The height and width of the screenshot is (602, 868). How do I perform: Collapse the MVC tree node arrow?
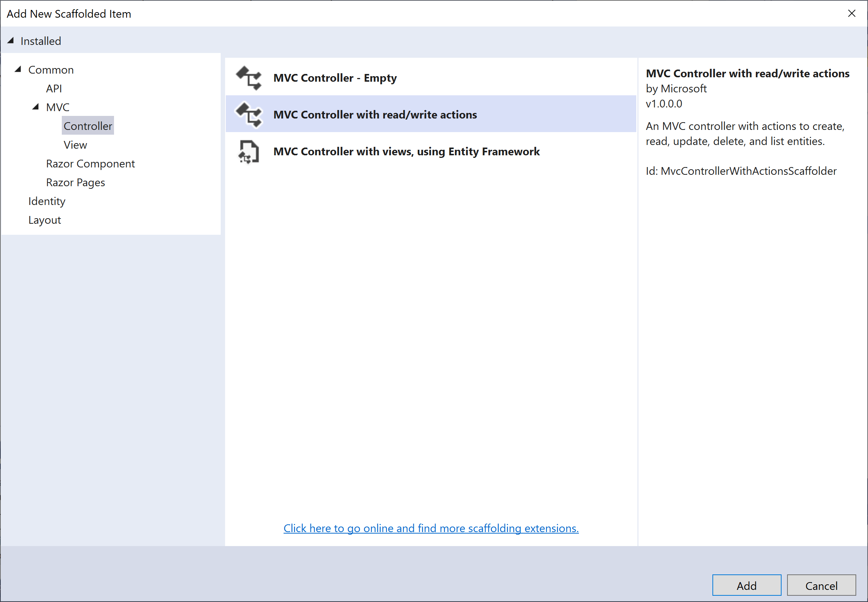[x=35, y=107]
